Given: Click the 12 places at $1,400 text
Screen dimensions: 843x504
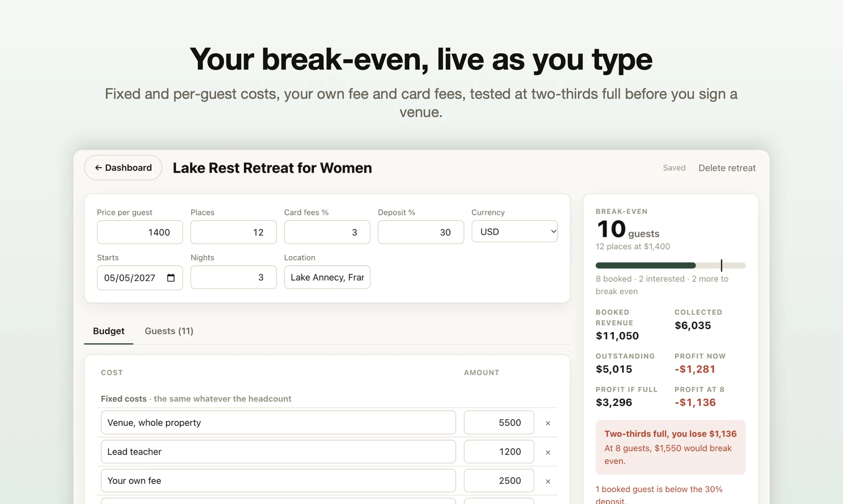Looking at the screenshot, I should click(x=633, y=247).
